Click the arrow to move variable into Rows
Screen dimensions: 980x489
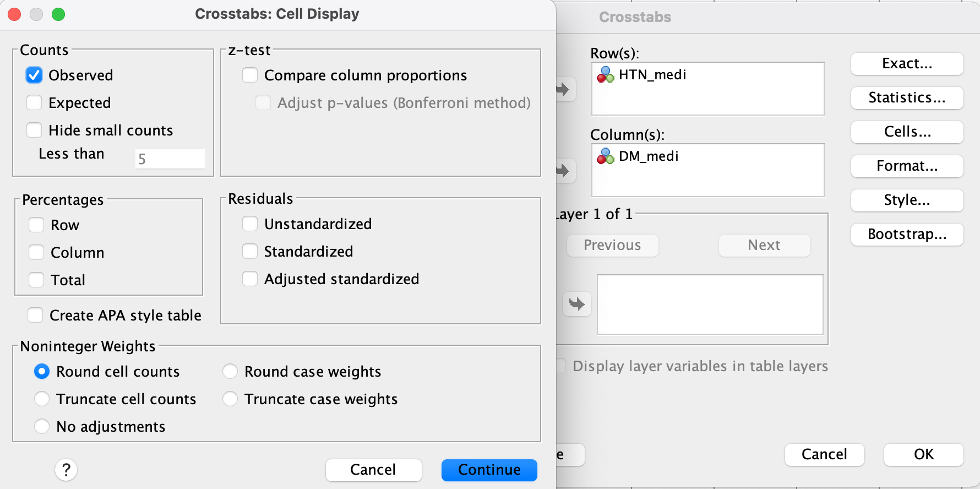click(563, 89)
